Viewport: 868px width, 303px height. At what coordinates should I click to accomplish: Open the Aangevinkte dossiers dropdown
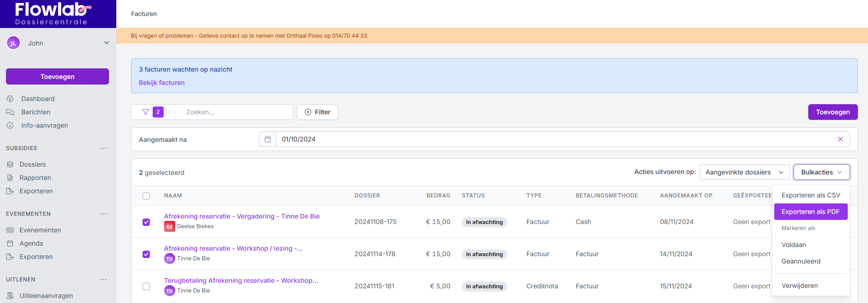744,172
